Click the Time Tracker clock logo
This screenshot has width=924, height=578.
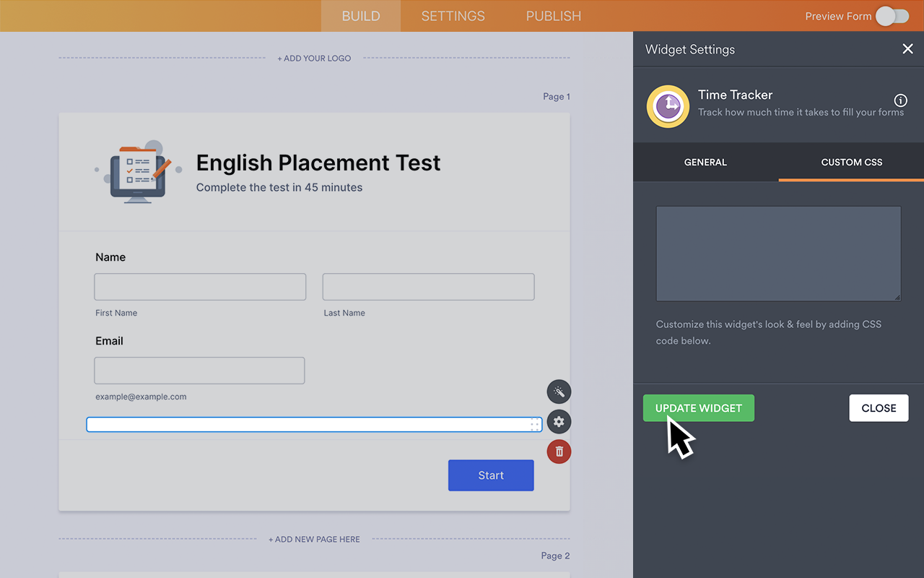pyautogui.click(x=668, y=106)
